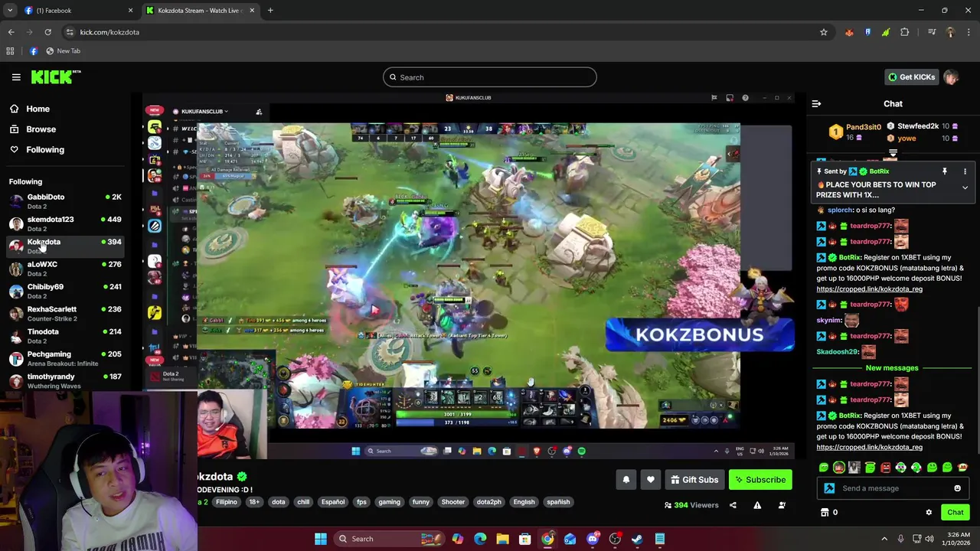Open New Tab bookmark
980x551 pixels.
pos(63,51)
